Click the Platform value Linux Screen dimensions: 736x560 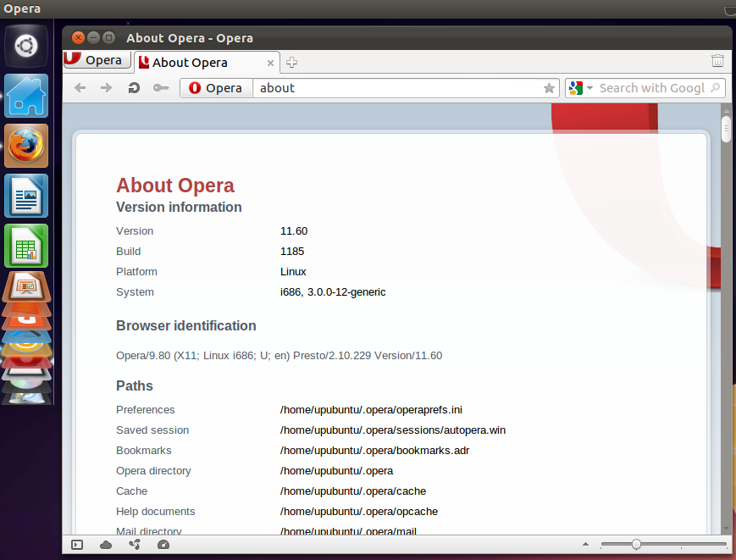pos(293,272)
